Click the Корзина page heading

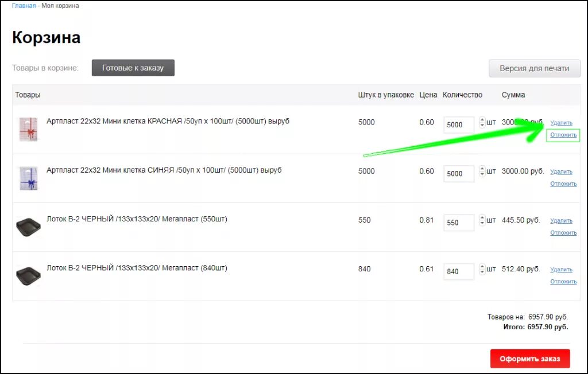click(x=46, y=37)
